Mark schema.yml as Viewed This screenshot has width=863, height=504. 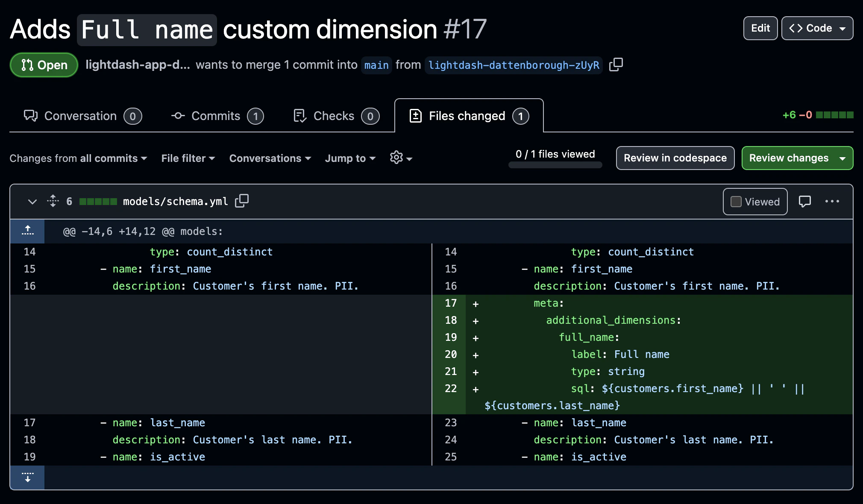[x=755, y=202]
